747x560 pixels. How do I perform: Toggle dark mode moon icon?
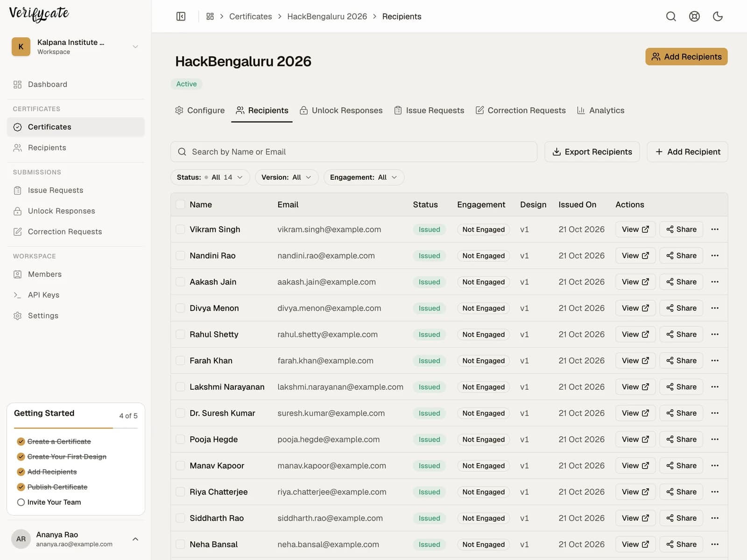(x=718, y=16)
